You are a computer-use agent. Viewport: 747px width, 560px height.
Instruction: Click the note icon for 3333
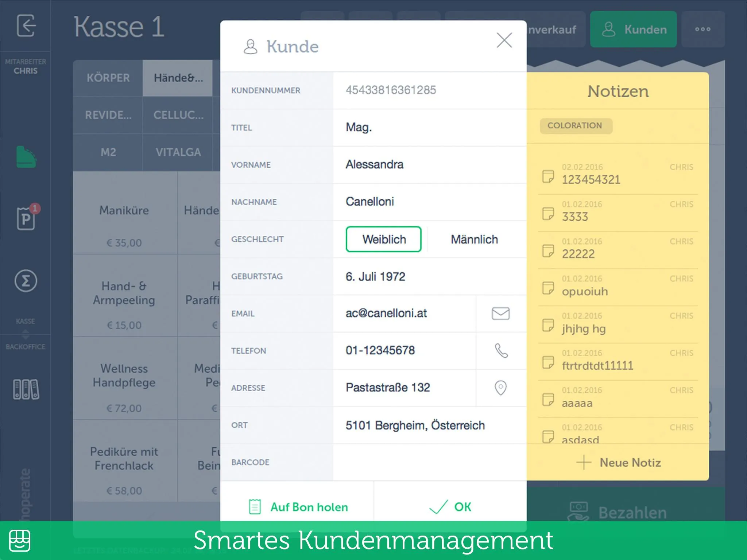[x=548, y=213]
